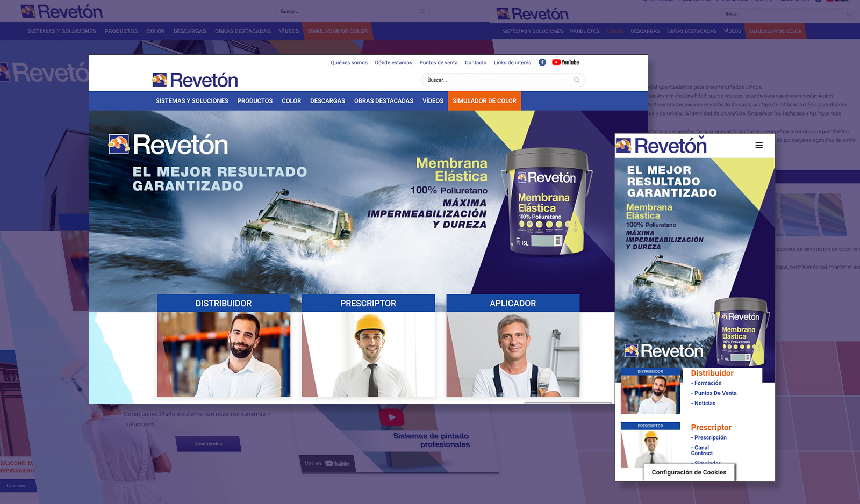The image size is (860, 504).
Task: Click the Ver en YouTube button
Action: tap(327, 464)
